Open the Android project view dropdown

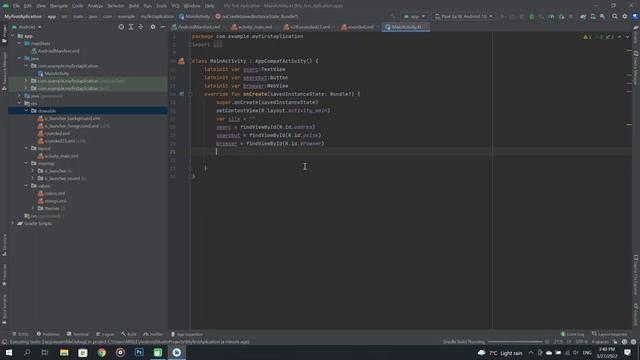coord(27,27)
